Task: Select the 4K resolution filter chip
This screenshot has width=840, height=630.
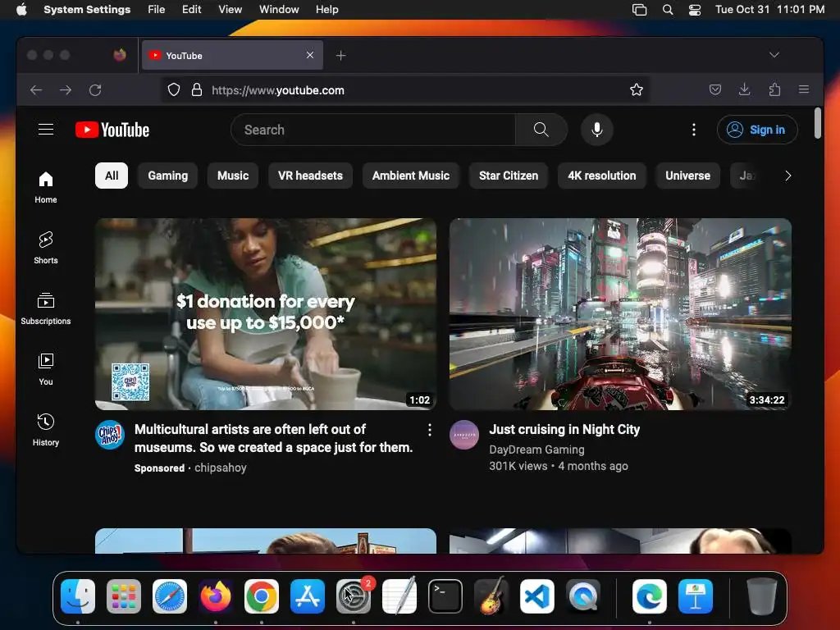Action: 601,176
